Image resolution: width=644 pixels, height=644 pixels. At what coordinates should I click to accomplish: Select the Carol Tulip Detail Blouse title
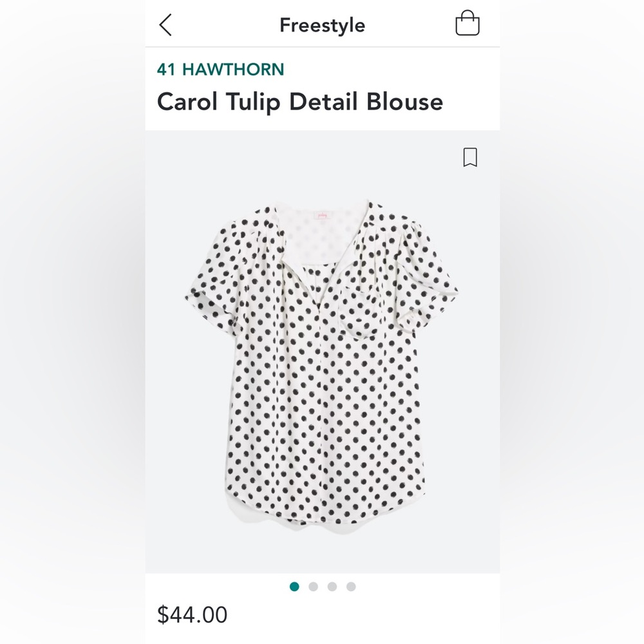300,102
